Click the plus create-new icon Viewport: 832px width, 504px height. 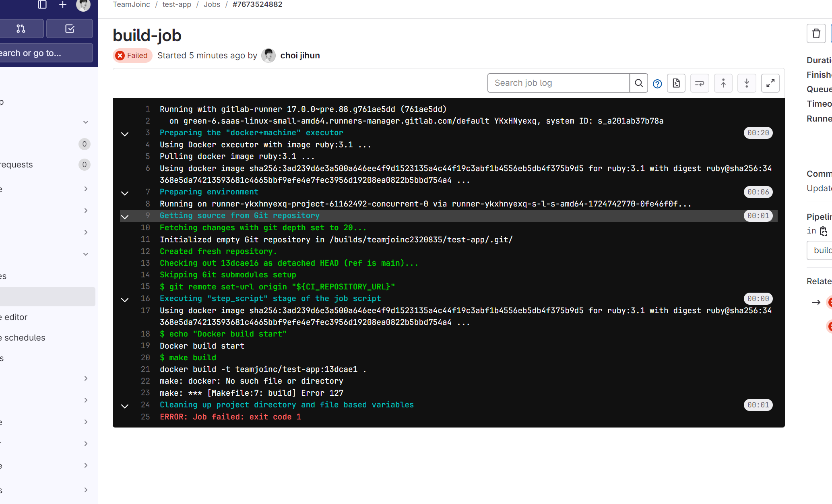[63, 4]
